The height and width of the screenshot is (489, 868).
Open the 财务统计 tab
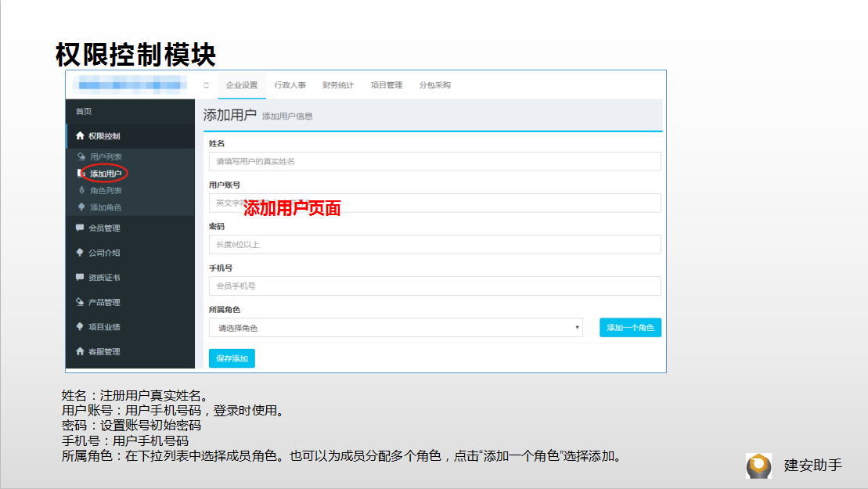338,85
